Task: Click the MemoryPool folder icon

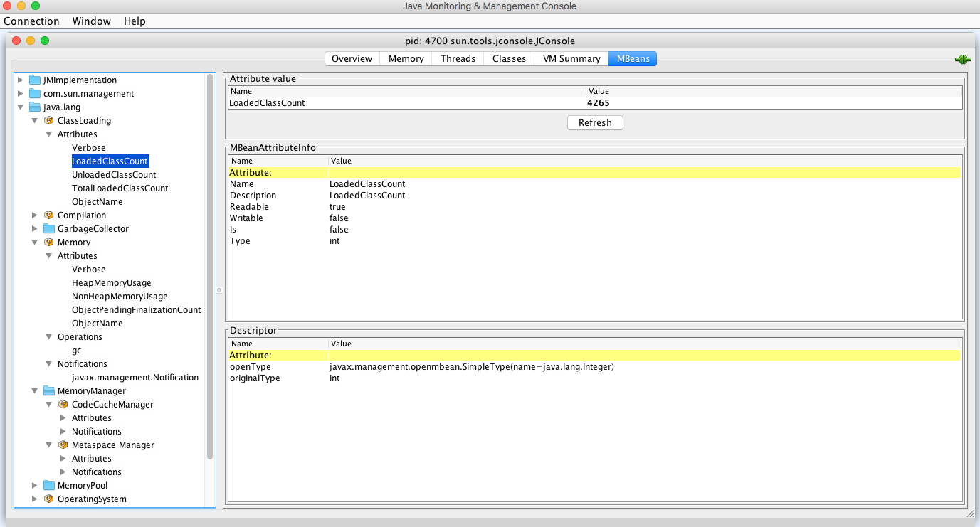Action: coord(48,485)
